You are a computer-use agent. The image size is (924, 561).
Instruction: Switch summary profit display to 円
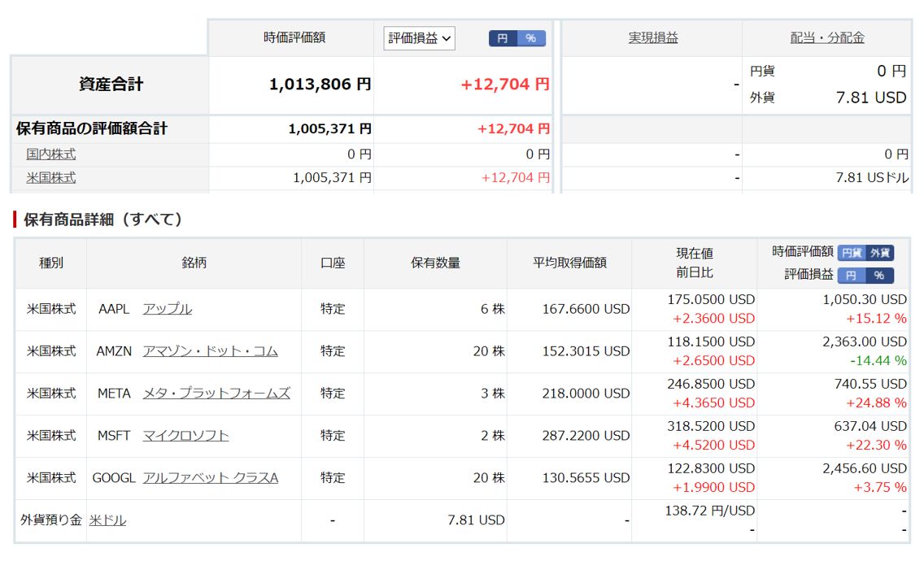tap(503, 38)
